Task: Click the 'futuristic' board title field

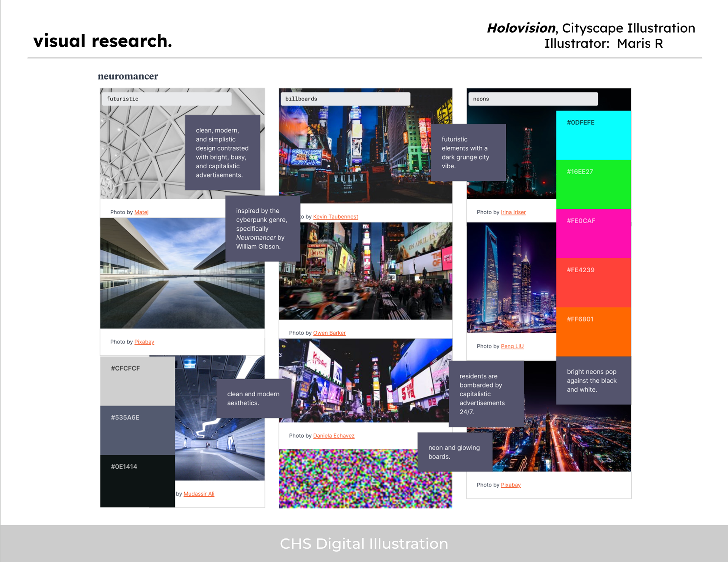Action: pyautogui.click(x=167, y=99)
